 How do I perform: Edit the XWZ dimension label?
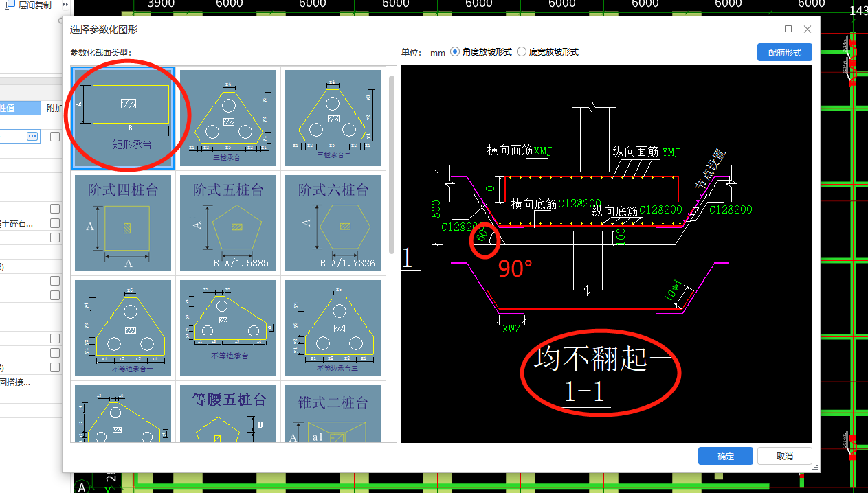(511, 328)
